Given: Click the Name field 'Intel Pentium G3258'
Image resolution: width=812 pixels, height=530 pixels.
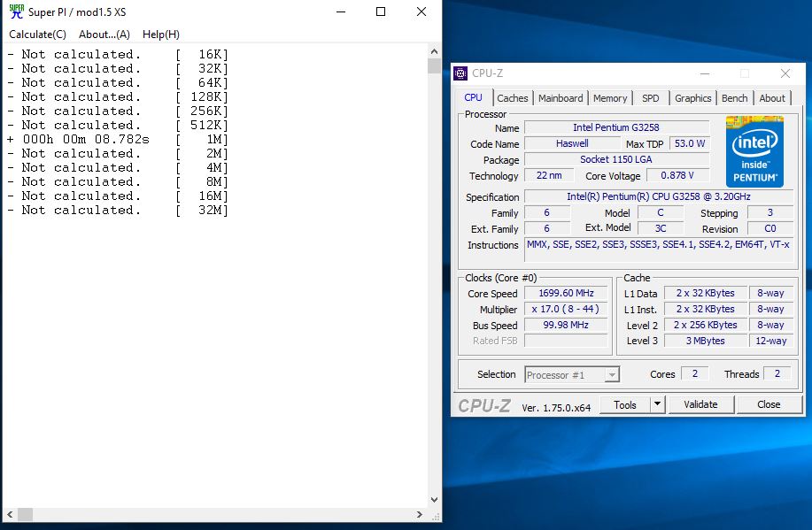Looking at the screenshot, I should tap(616, 127).
